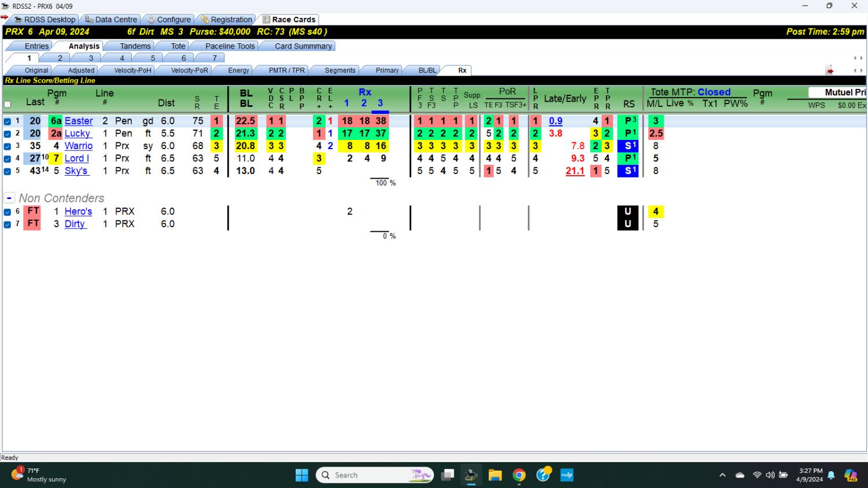Screen dimensions: 868x488
Task: Click the red arrow icon near Rx tabs
Action: pos(830,71)
